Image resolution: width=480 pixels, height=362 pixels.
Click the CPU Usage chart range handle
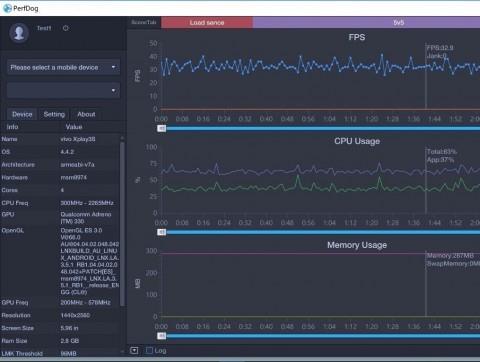pyautogui.click(x=162, y=232)
